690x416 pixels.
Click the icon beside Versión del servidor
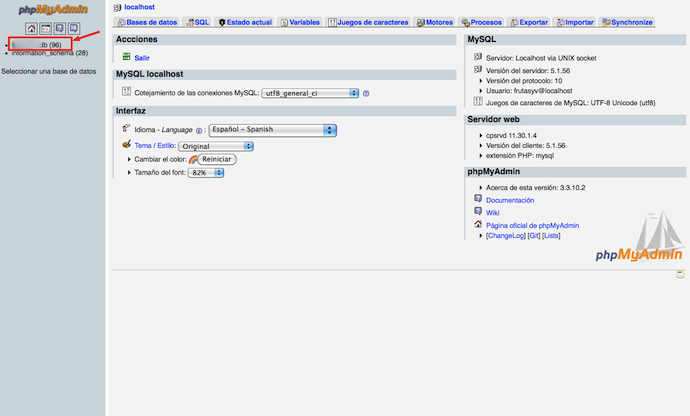[x=478, y=69]
